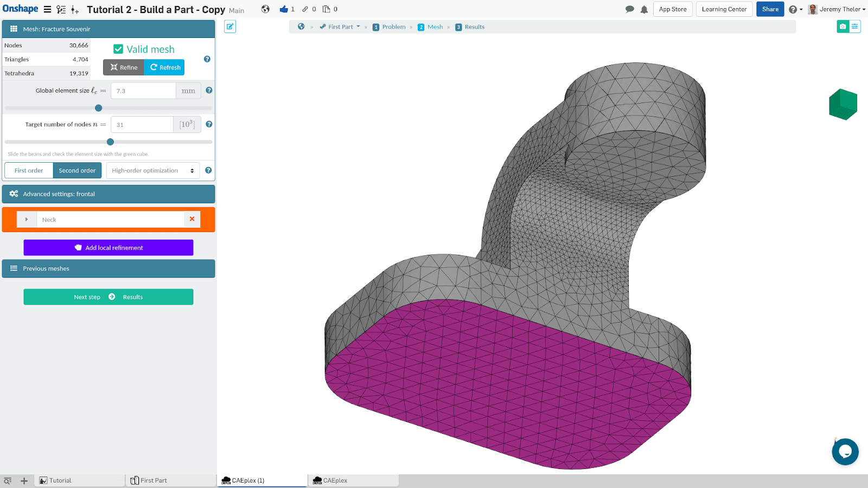Switch to the First Part tab

(154, 480)
